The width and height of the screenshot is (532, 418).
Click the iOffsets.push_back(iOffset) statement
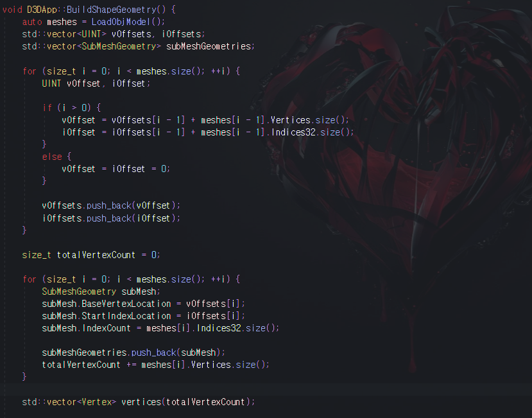[111, 218]
